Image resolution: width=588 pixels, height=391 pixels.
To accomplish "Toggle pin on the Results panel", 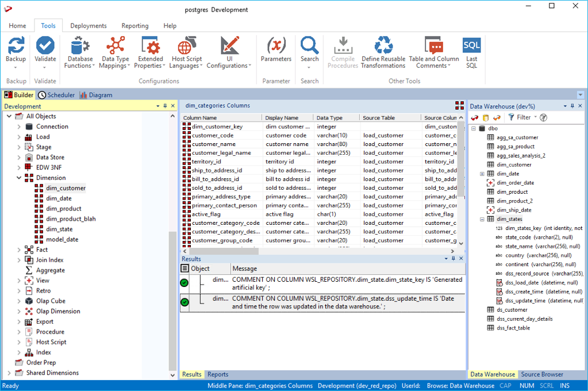I will tap(453, 259).
